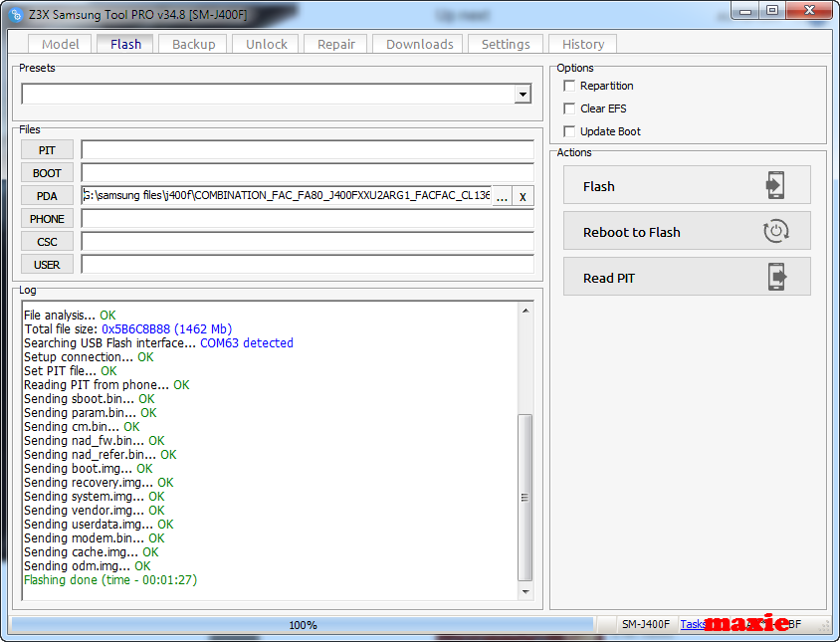Click the SM-J400F status bar entry

(x=646, y=624)
